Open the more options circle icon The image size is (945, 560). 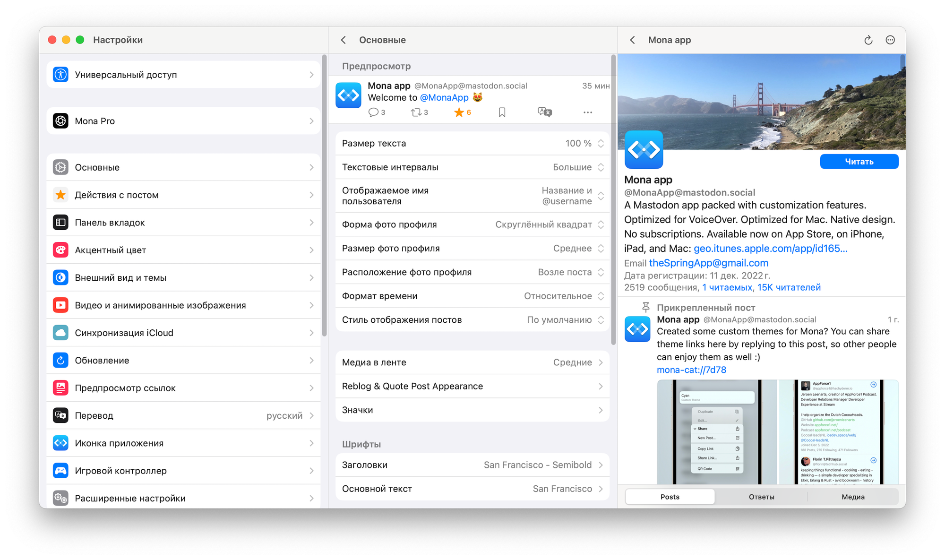tap(890, 40)
